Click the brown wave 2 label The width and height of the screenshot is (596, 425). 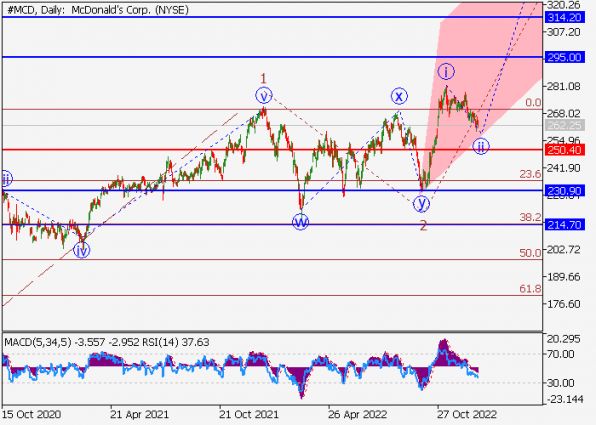tap(423, 226)
